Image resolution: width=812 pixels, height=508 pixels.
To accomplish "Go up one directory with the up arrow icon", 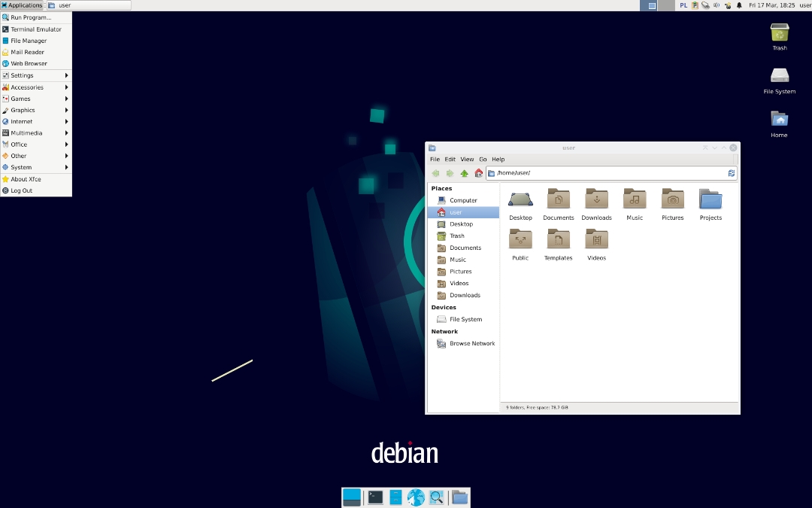I will tap(465, 172).
